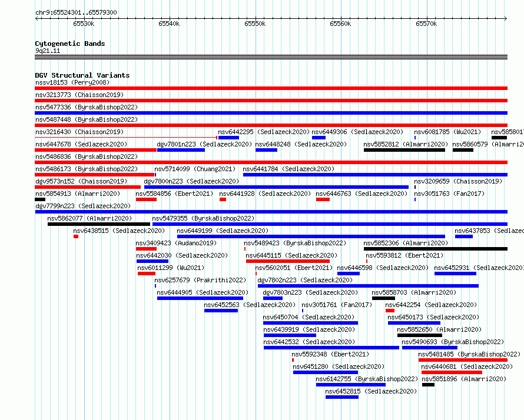Click nsv5481485 (ByrskaBishop2022) label
Image resolution: width=524 pixels, height=420 pixels.
point(469,354)
